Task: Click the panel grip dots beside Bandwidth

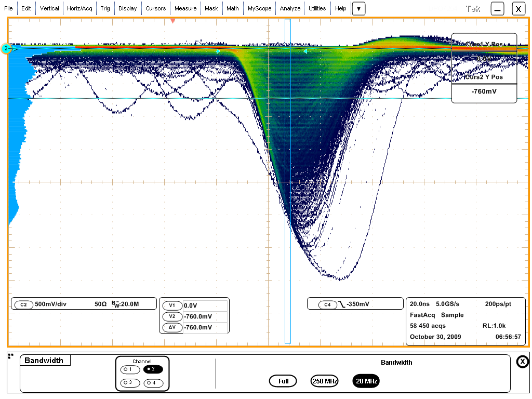Action: click(10, 356)
